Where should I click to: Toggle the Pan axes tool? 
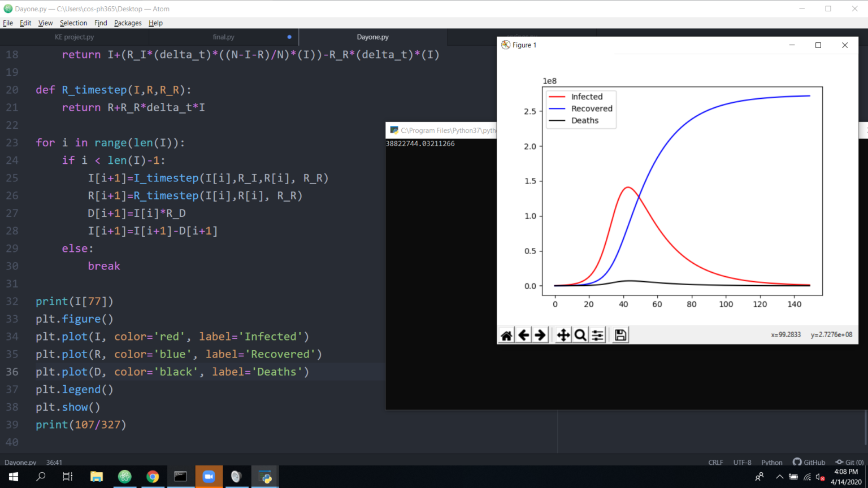click(x=563, y=335)
